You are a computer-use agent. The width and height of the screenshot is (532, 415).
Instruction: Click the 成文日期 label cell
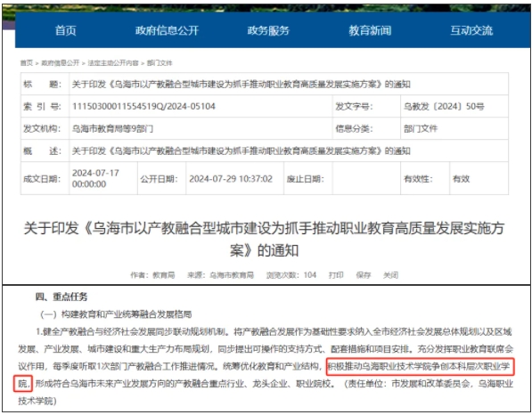pyautogui.click(x=45, y=179)
